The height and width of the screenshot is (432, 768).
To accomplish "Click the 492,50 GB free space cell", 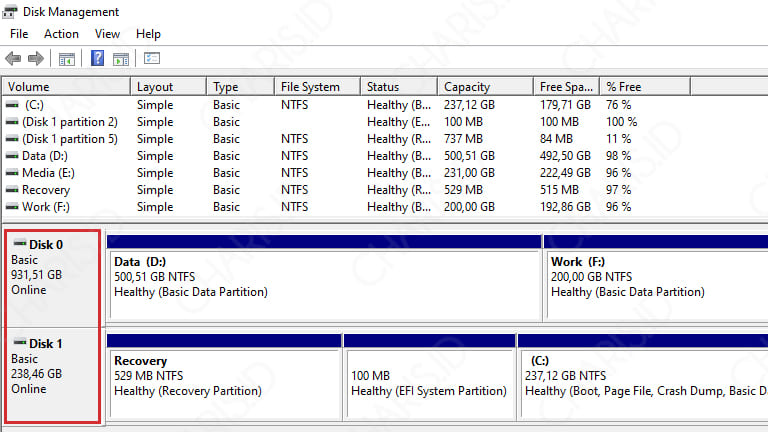I will (x=565, y=156).
